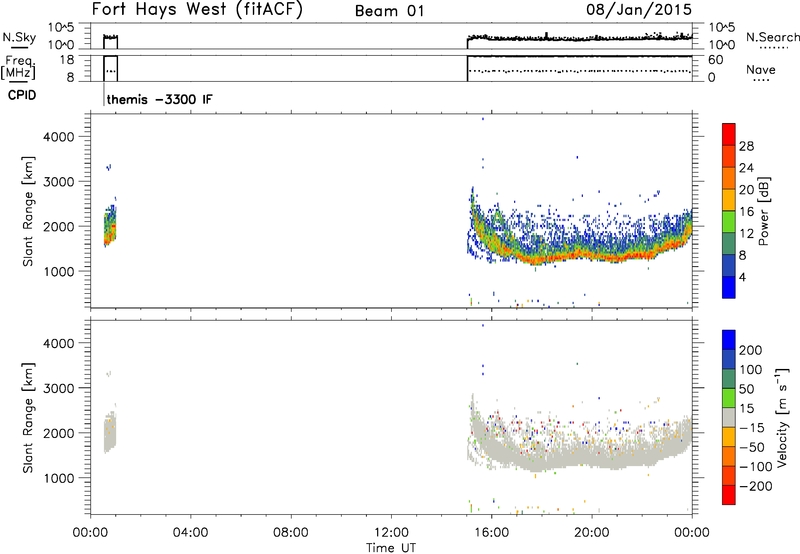Click the "Fort Hays West (fitACF)" title

click(x=197, y=9)
